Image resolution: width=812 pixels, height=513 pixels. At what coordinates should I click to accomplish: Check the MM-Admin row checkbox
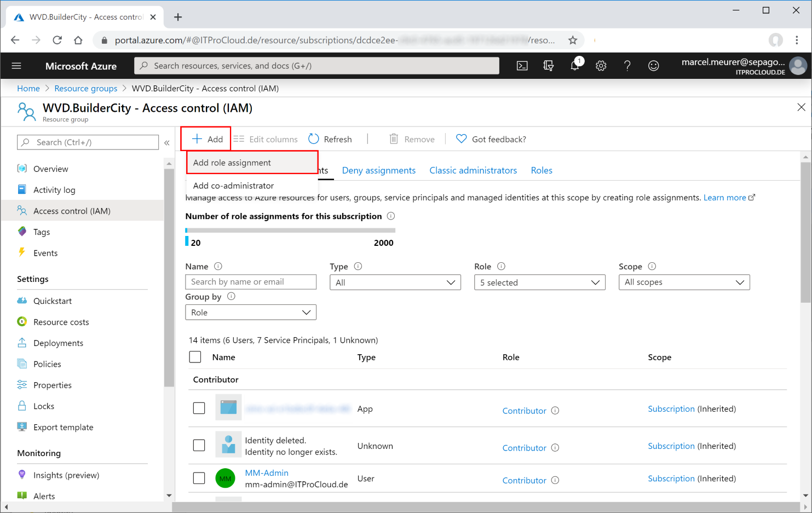click(199, 478)
